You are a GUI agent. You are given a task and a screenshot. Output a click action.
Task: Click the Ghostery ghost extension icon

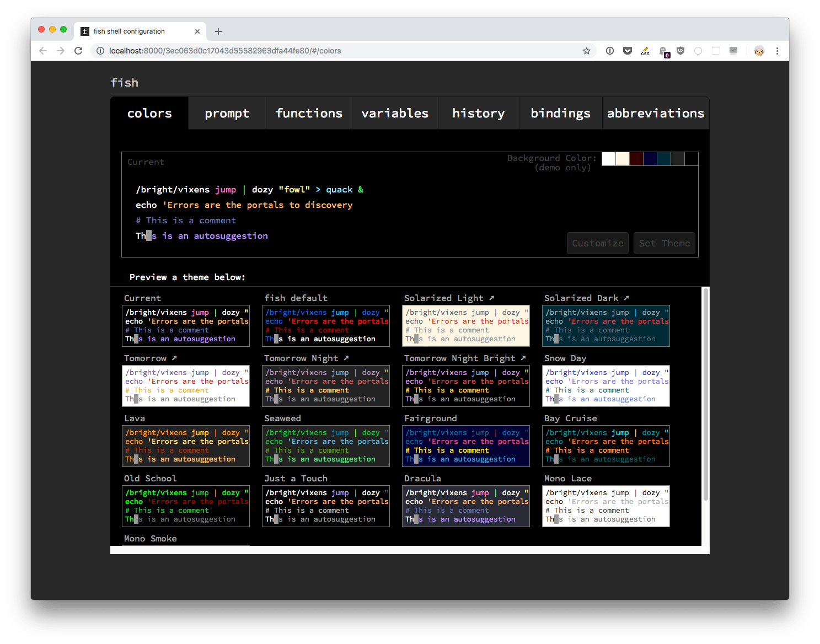pos(663,51)
